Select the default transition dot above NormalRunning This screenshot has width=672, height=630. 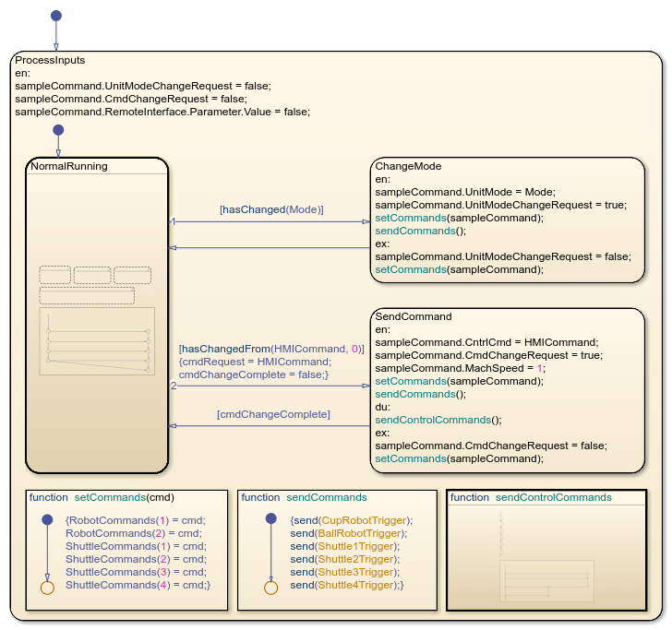tap(57, 130)
